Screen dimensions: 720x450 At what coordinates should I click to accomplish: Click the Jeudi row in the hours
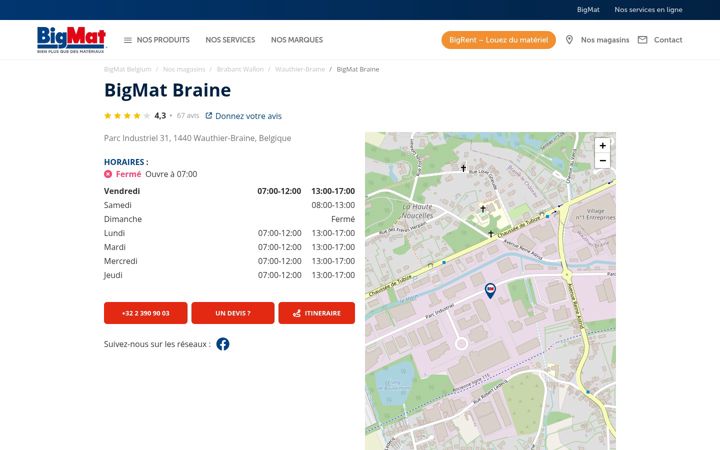click(x=229, y=275)
